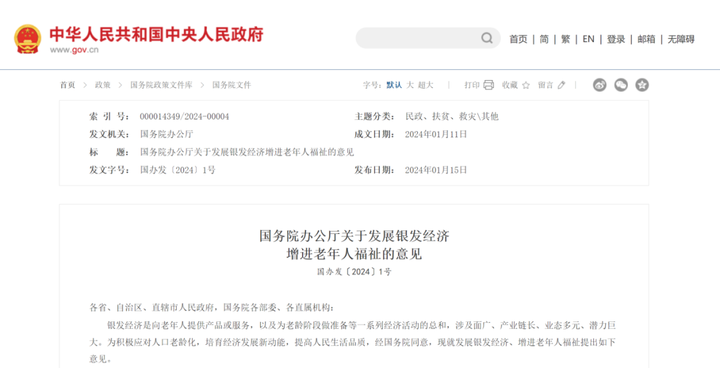This screenshot has width=720, height=368.
Task: Open the 邮箱 mailbox link
Action: tap(647, 40)
